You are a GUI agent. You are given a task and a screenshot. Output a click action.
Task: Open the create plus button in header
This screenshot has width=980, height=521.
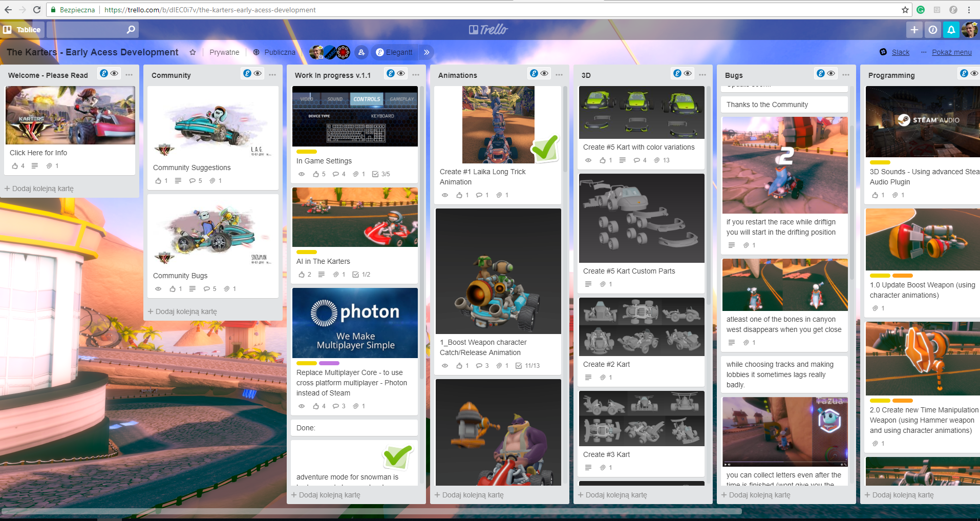tap(914, 30)
